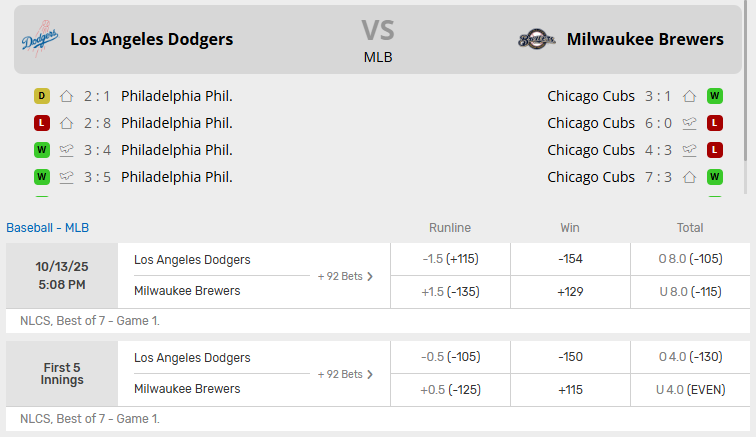Click the Los Angeles Dodgers logo

pyautogui.click(x=41, y=39)
